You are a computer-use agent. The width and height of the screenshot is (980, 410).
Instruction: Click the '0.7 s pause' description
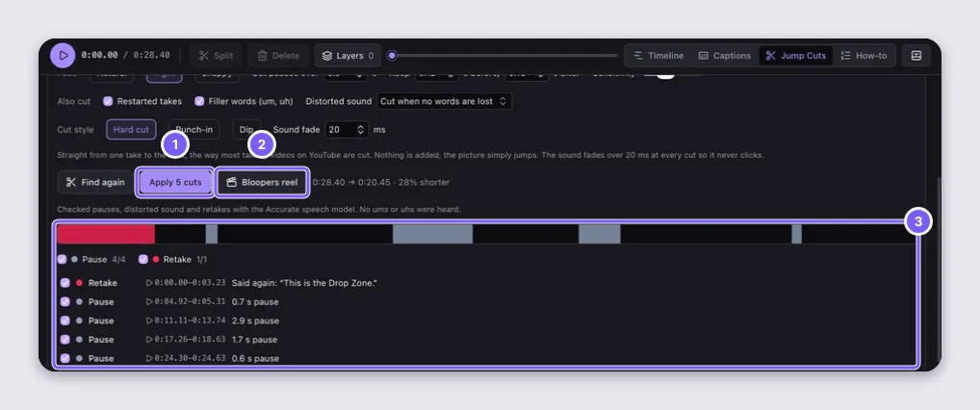pos(255,301)
